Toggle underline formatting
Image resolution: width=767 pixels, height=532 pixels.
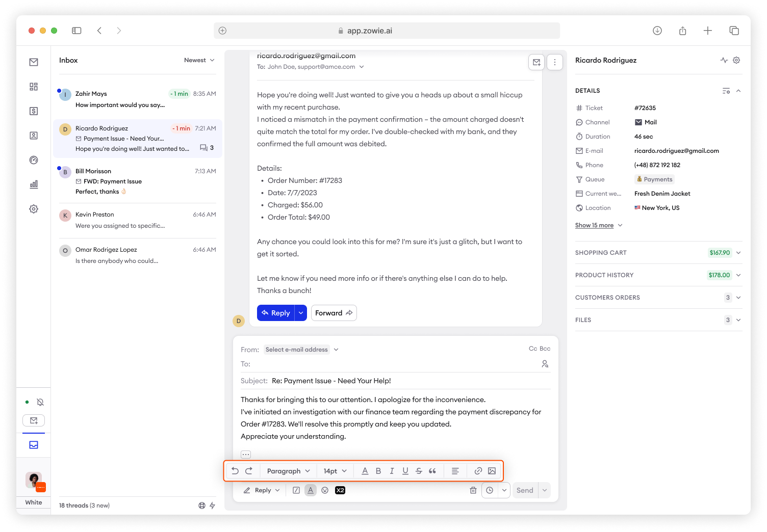(405, 471)
